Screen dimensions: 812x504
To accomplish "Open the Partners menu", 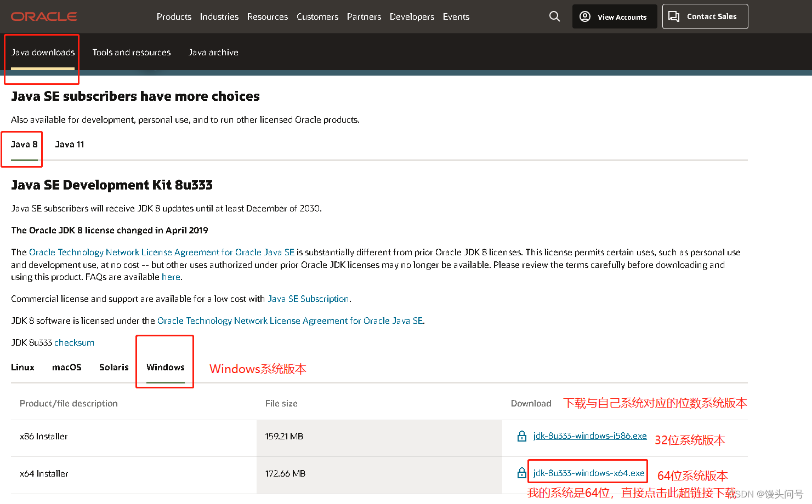I will point(364,16).
